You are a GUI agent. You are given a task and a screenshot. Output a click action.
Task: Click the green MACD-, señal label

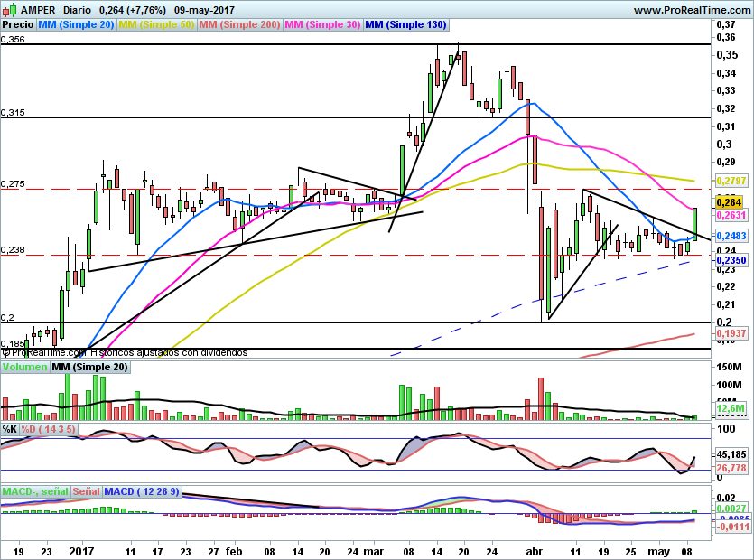coord(35,491)
